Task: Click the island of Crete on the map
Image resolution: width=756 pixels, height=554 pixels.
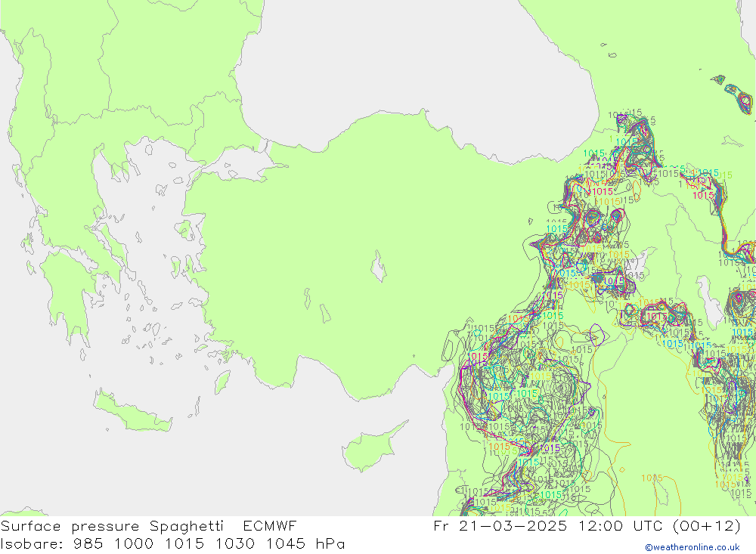Action: [134, 412]
